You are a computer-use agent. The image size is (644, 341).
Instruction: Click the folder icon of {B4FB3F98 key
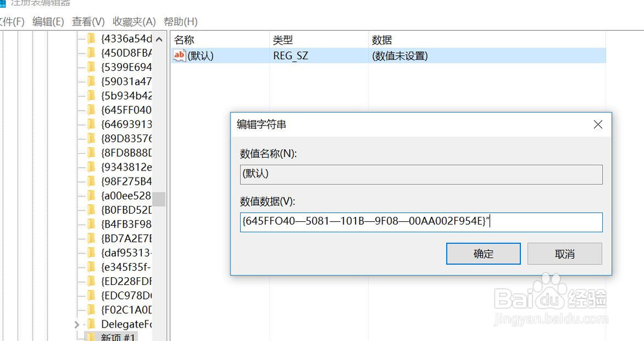pyautogui.click(x=91, y=224)
